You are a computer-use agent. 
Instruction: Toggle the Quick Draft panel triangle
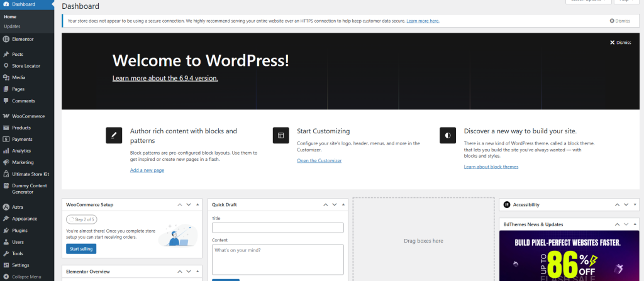[343, 204]
